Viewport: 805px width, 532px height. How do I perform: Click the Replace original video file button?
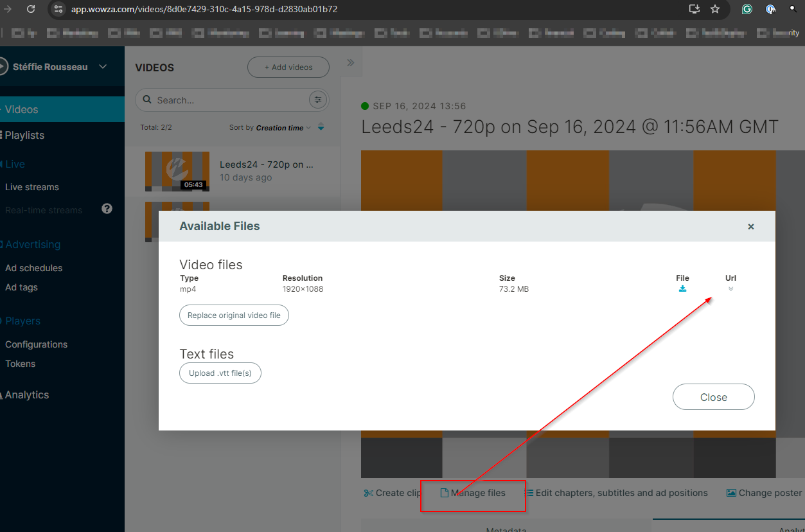[x=234, y=315]
